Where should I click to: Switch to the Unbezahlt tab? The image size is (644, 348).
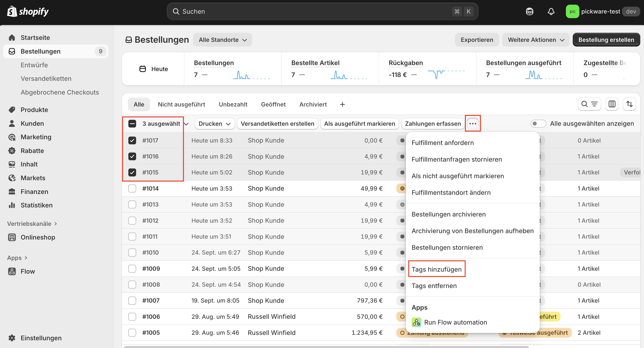pyautogui.click(x=233, y=104)
